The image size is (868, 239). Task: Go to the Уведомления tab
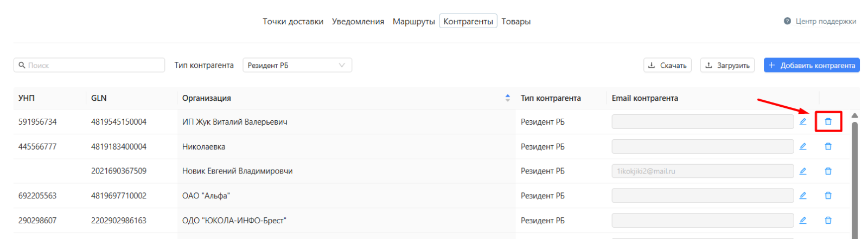coord(358,22)
